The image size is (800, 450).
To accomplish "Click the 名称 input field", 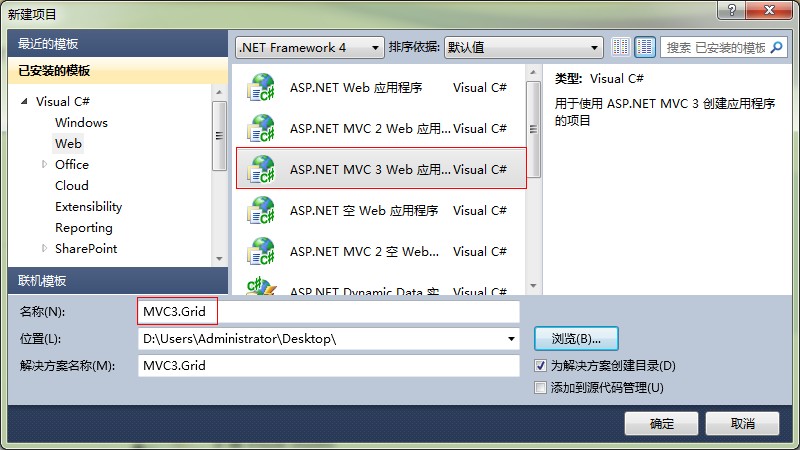I will [329, 311].
